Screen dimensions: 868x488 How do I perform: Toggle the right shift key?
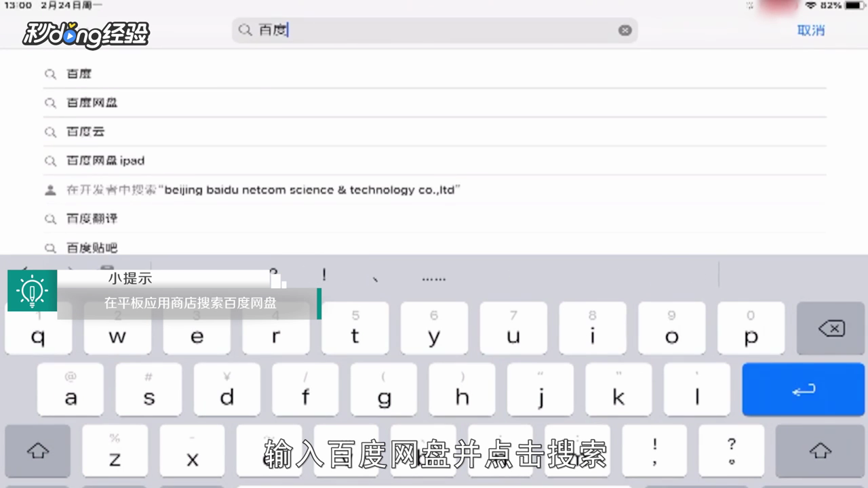821,451
